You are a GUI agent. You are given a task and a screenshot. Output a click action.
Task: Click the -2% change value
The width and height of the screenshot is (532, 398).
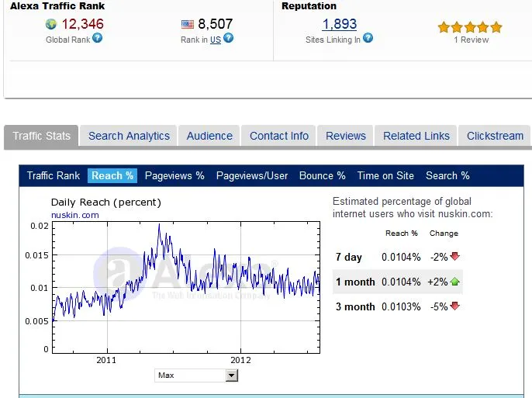click(439, 258)
